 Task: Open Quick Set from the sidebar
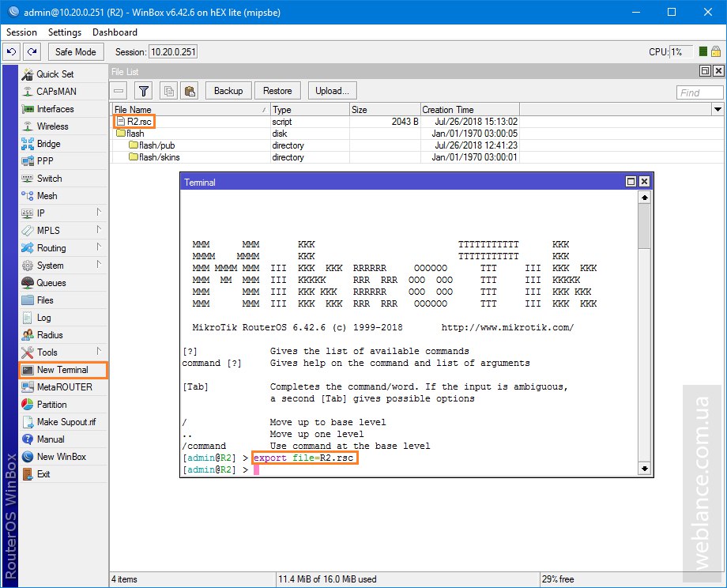(63, 74)
